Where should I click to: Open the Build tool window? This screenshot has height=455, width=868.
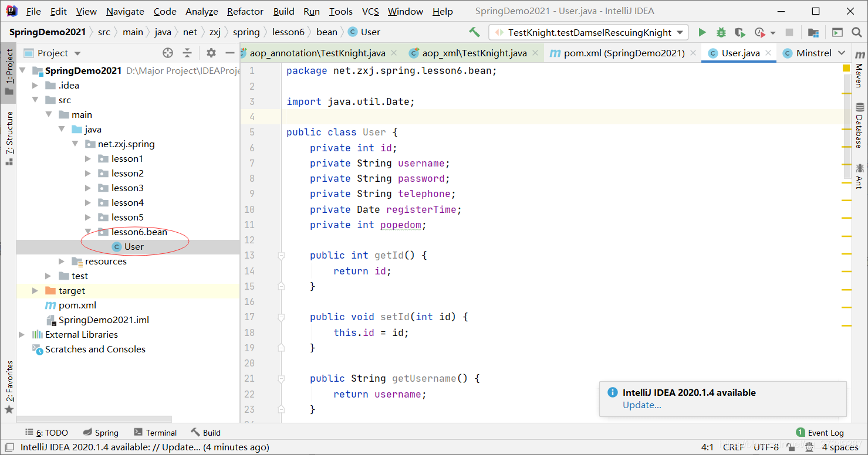click(206, 433)
